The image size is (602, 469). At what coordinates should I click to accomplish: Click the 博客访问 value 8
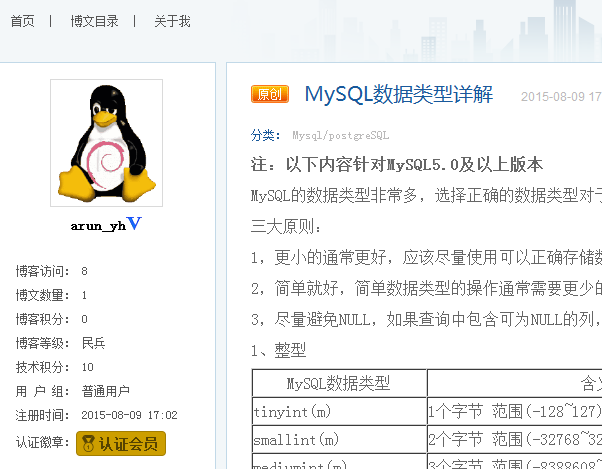[84, 271]
